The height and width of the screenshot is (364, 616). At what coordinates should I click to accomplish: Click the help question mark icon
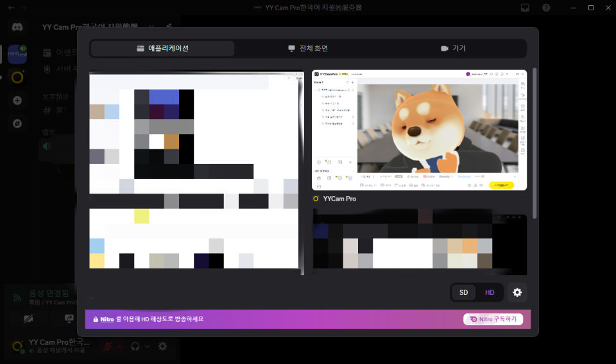[x=546, y=8]
